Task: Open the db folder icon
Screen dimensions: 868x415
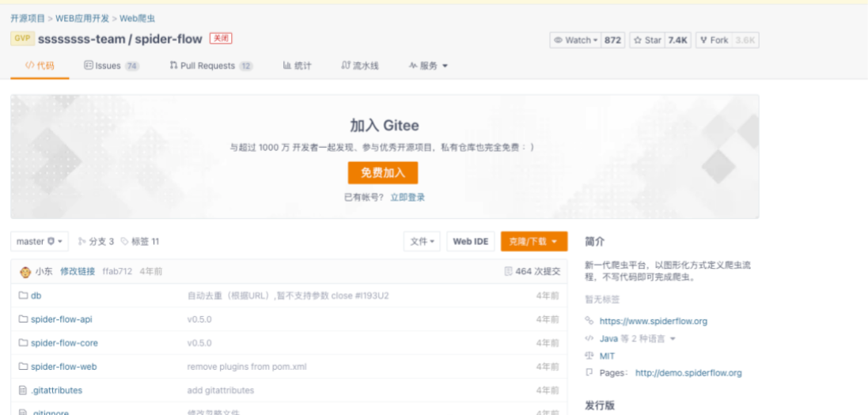Action: click(23, 296)
